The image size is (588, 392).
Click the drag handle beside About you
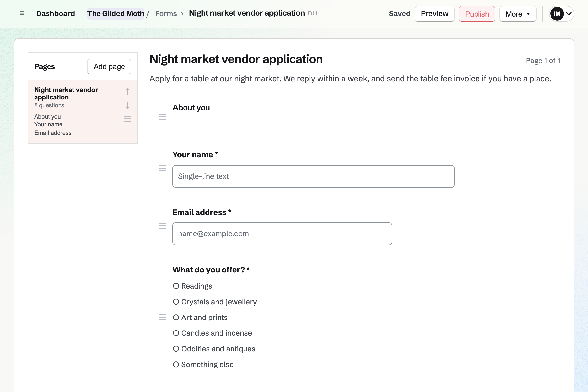(162, 117)
